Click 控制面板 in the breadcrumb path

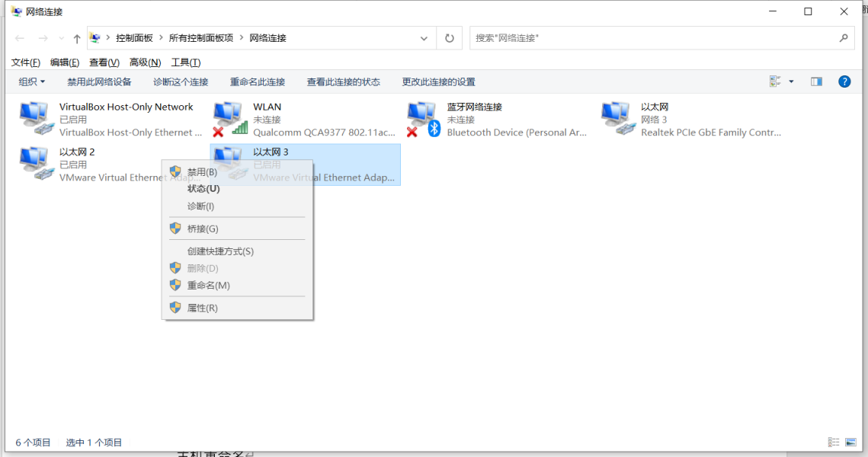pyautogui.click(x=134, y=38)
